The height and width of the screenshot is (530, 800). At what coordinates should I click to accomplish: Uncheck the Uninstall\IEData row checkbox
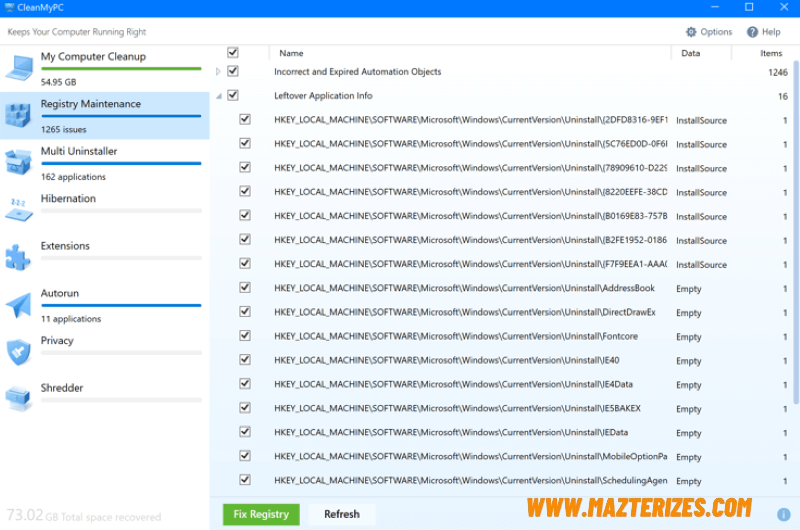click(245, 432)
